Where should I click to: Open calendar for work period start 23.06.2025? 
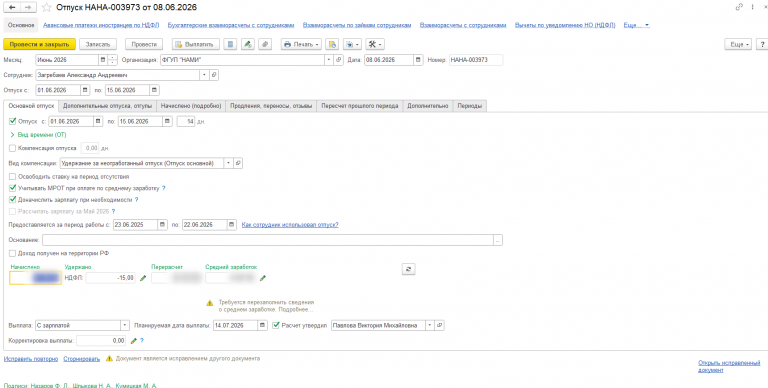pyautogui.click(x=163, y=225)
